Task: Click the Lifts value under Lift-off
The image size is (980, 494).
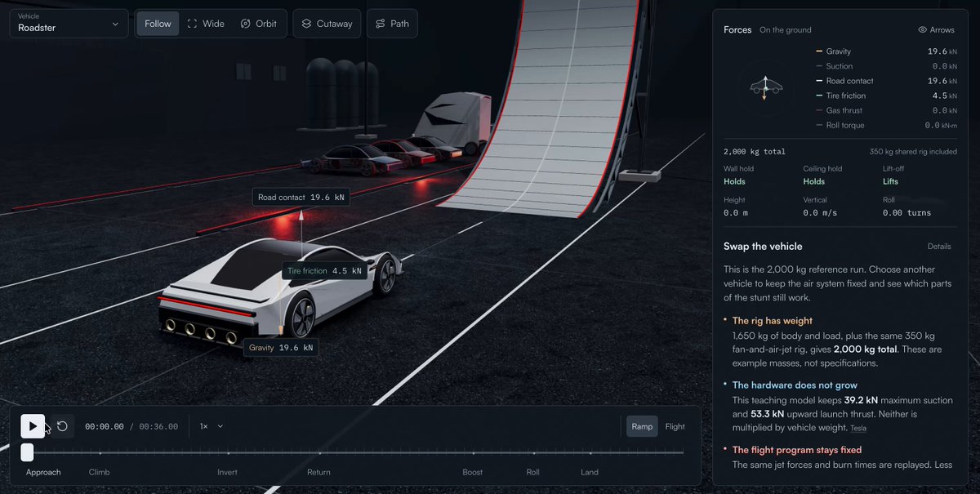Action: [891, 181]
